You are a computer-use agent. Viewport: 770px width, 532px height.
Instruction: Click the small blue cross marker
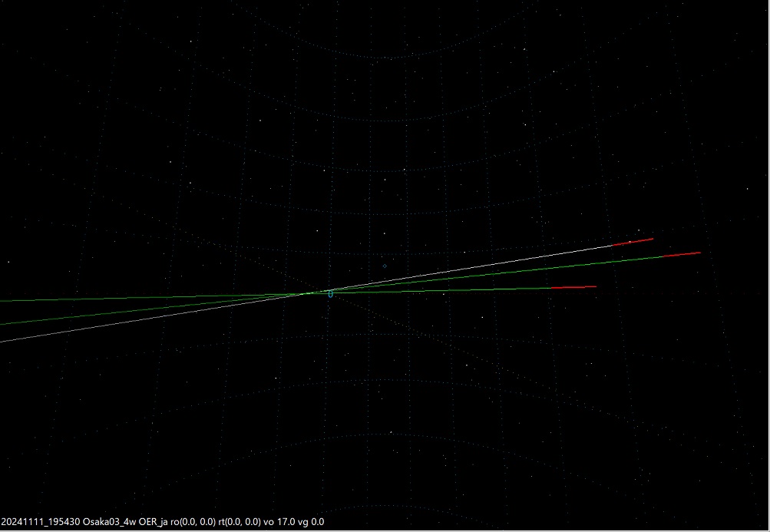[x=385, y=266]
